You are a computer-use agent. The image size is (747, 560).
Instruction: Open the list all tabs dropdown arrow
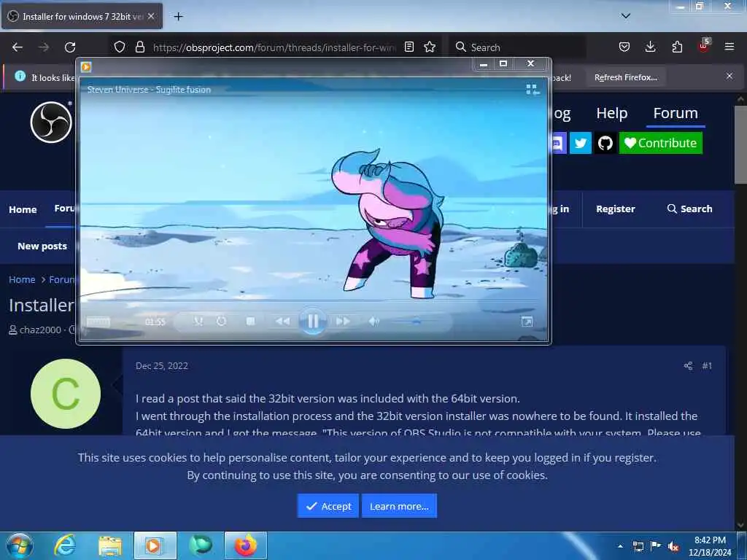click(x=625, y=16)
